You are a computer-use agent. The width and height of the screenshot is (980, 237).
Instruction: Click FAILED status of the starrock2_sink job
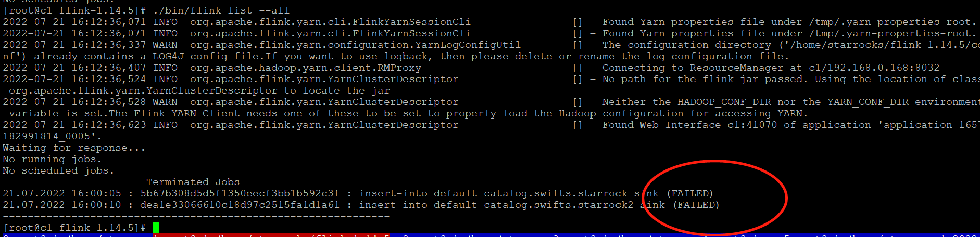[696, 205]
